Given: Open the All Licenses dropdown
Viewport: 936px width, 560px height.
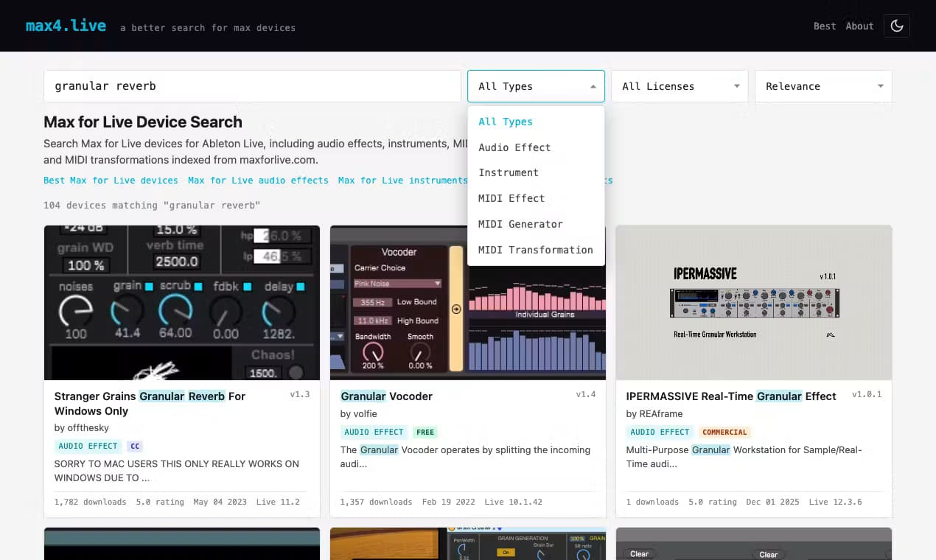Looking at the screenshot, I should tap(680, 86).
